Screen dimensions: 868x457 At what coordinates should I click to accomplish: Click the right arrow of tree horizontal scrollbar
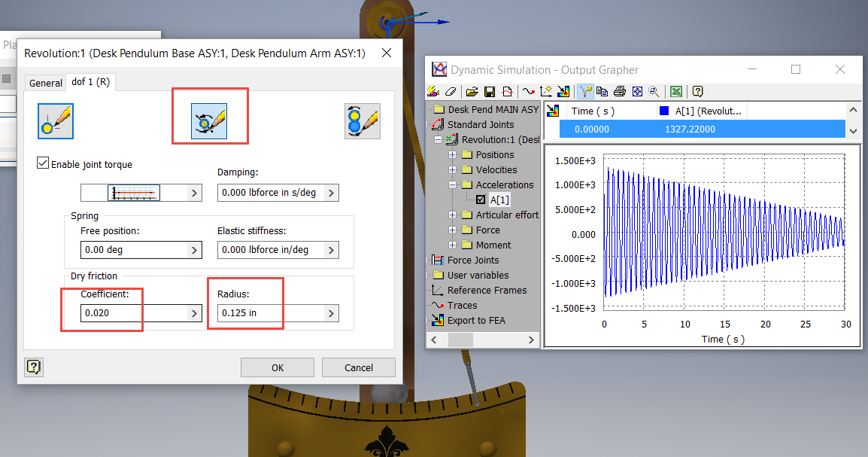coord(531,340)
